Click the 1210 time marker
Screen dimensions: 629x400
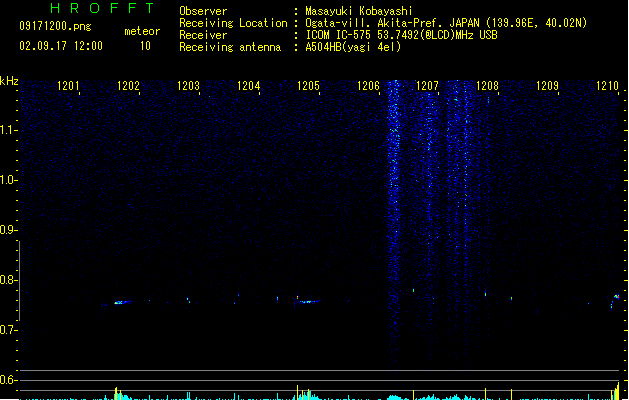point(607,86)
